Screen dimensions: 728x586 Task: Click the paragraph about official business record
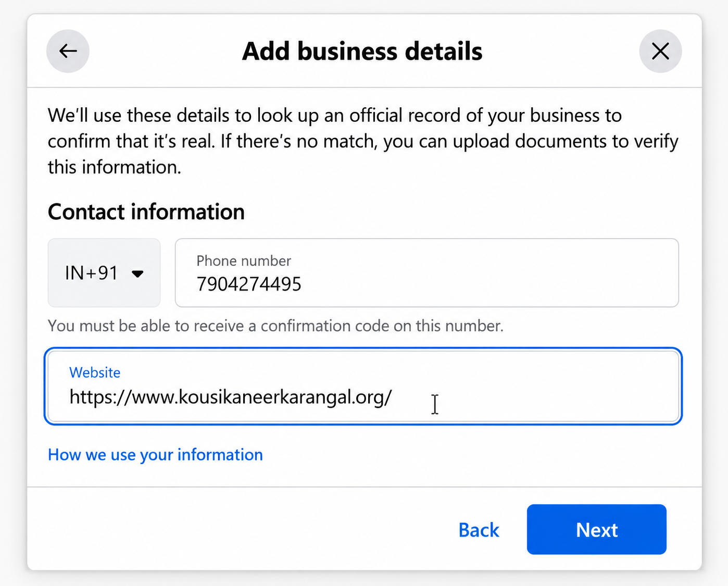(363, 141)
